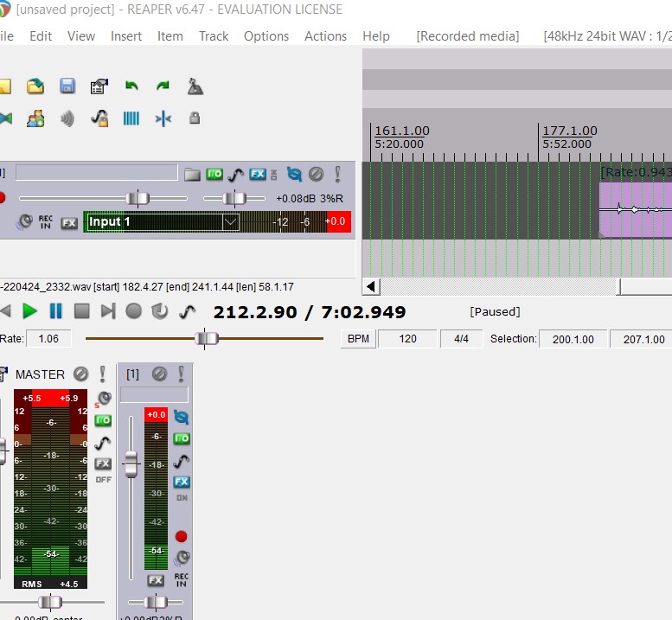Click the Stop transport button
Image resolution: width=672 pixels, height=620 pixels.
point(82,311)
